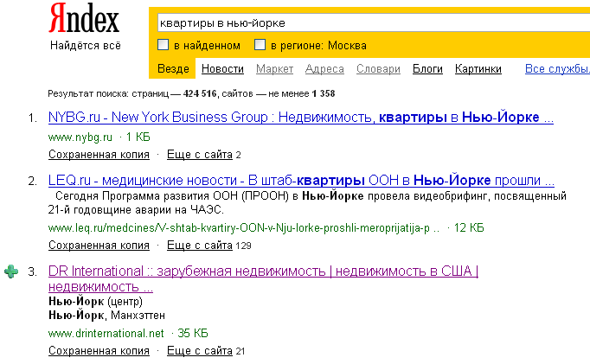
Task: Open 'Сохраненная копия' under the leq.ru result
Action: coord(99,246)
